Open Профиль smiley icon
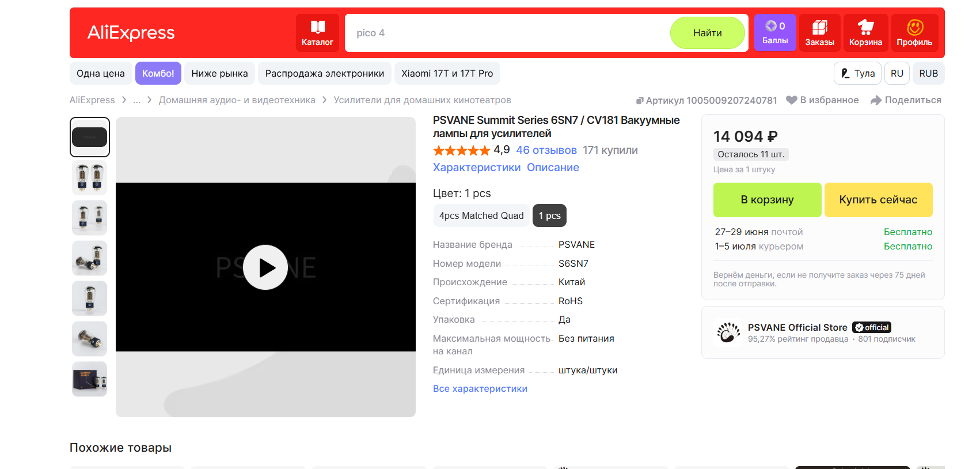The image size is (980, 469). [x=914, y=33]
